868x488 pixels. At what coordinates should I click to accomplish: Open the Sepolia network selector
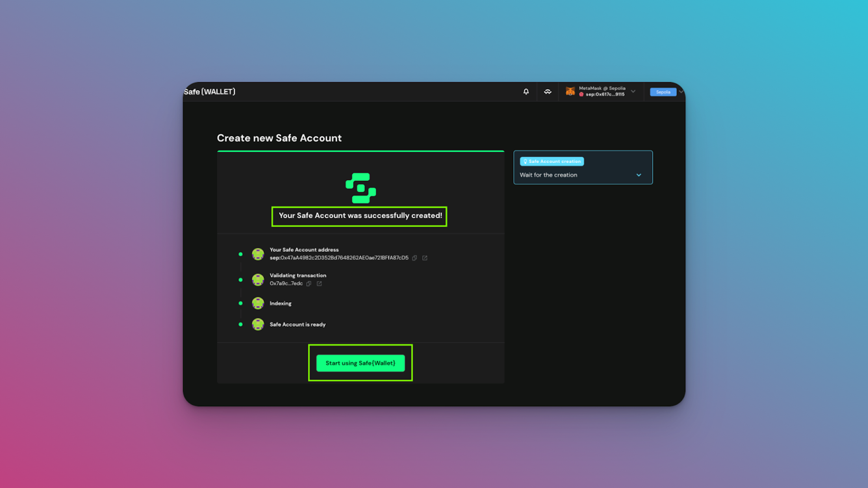(663, 92)
